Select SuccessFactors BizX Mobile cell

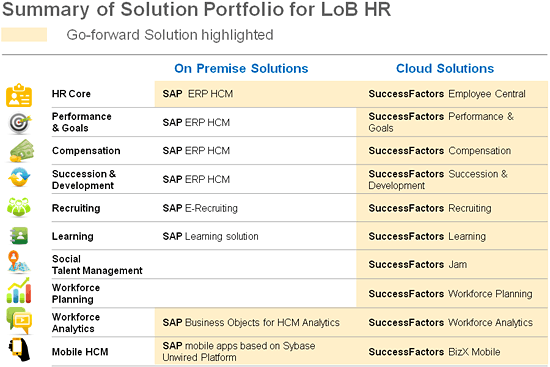(x=434, y=352)
